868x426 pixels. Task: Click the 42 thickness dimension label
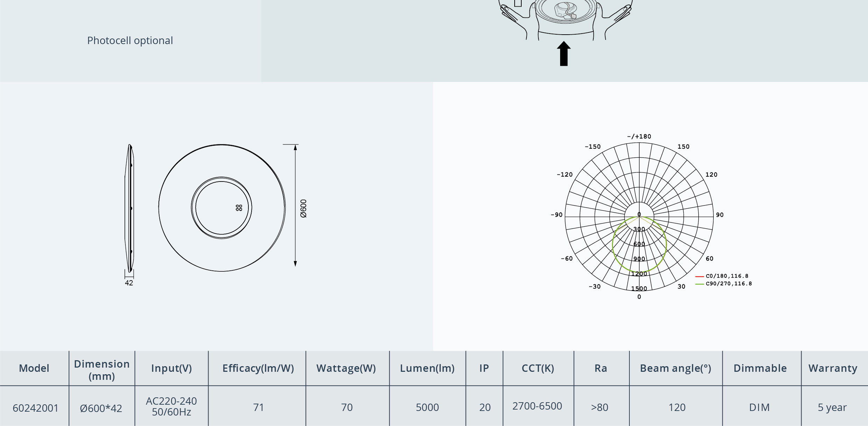[129, 283]
